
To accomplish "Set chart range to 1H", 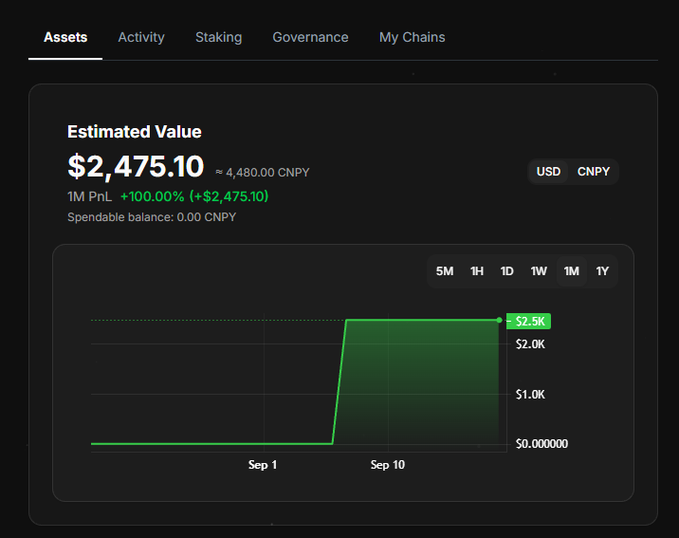I will click(477, 271).
